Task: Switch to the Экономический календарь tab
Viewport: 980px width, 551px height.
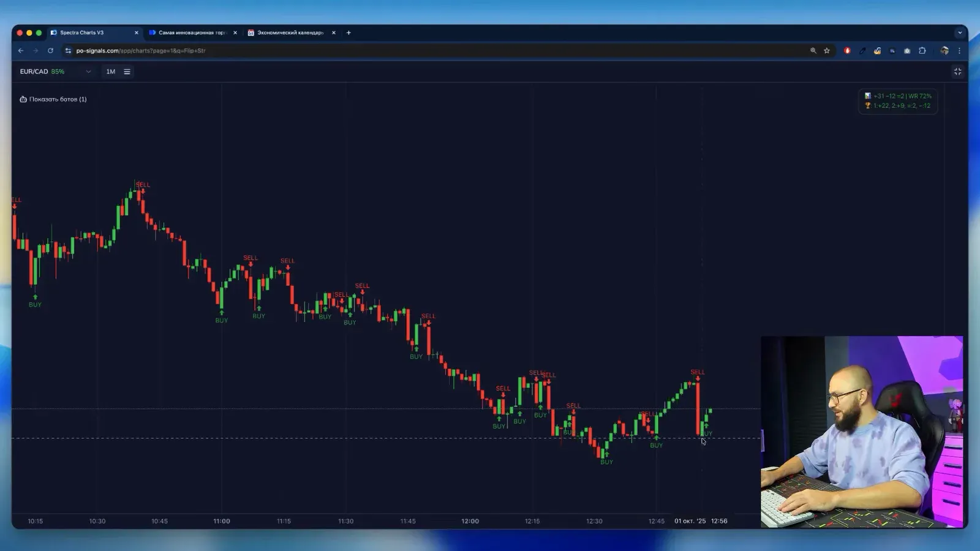Action: [x=290, y=33]
